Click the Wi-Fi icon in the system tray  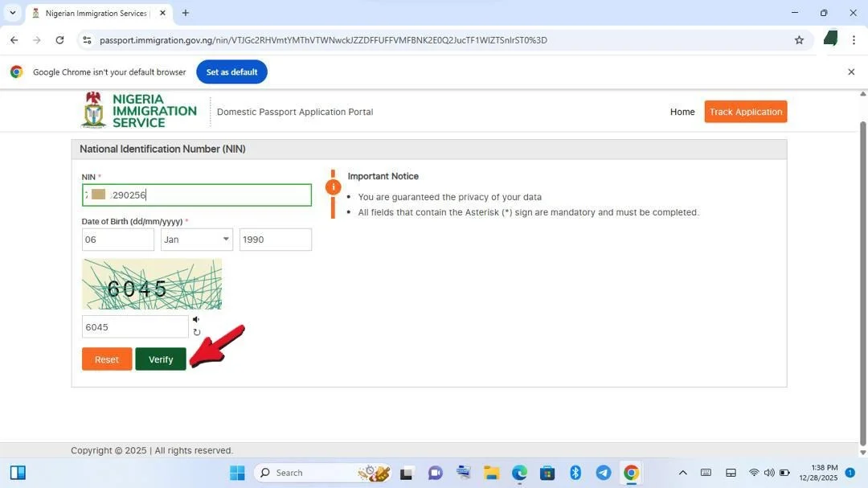pos(753,473)
